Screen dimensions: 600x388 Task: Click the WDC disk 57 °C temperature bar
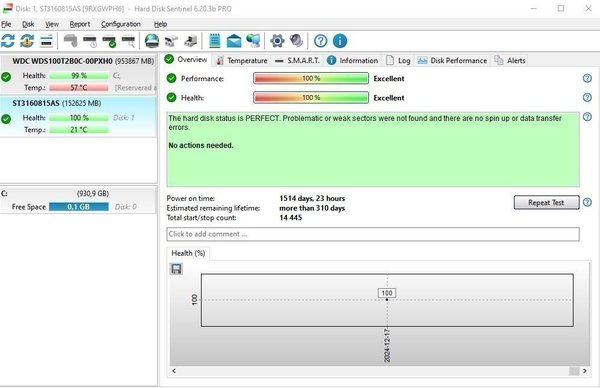[79, 88]
